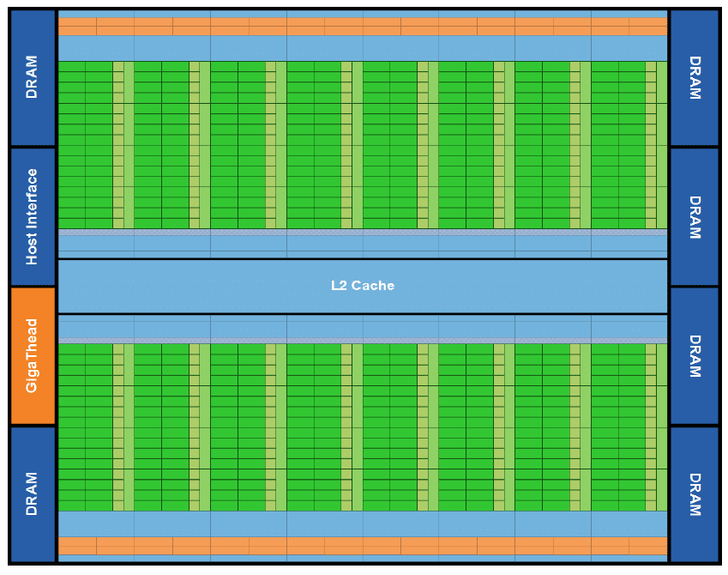
Task: Select the DRAM block above Host Interface
Action: tap(33, 77)
